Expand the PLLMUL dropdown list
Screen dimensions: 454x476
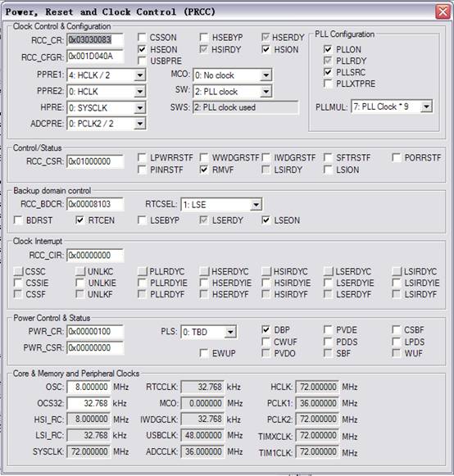click(x=426, y=107)
